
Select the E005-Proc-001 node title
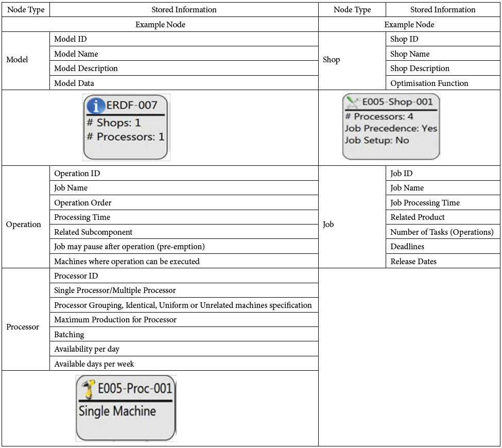(x=135, y=388)
